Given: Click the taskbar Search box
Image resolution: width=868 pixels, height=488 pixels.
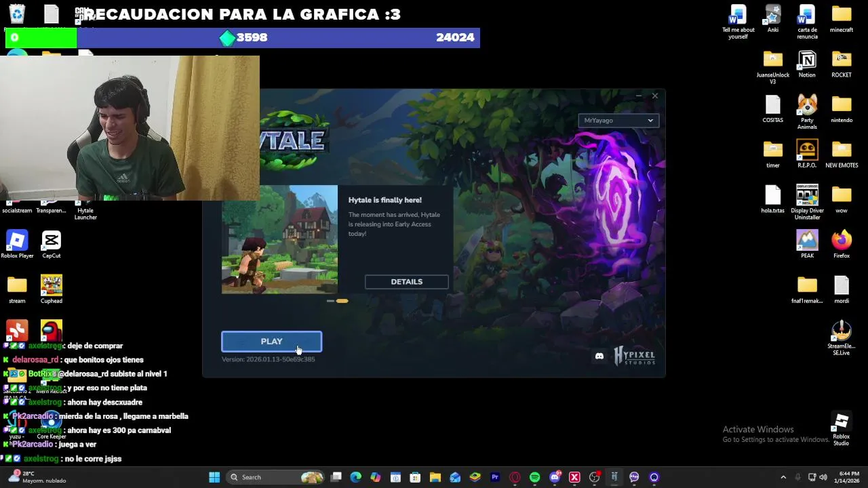Looking at the screenshot, I should [x=276, y=477].
